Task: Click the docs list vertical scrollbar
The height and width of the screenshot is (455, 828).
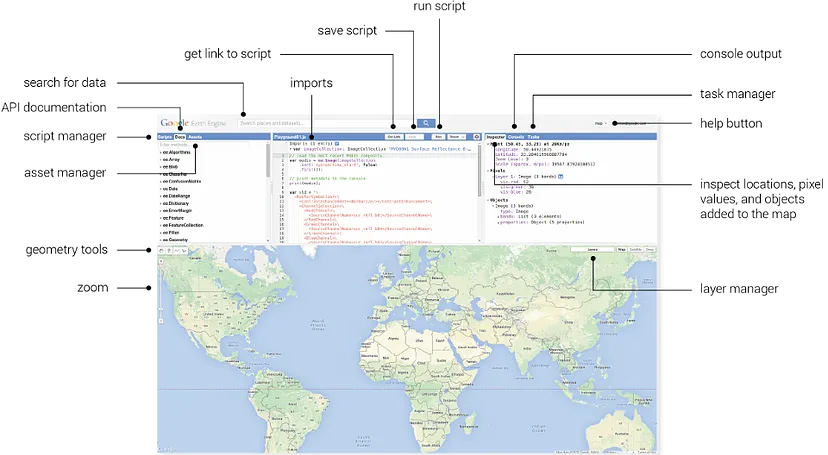Action: click(268, 160)
